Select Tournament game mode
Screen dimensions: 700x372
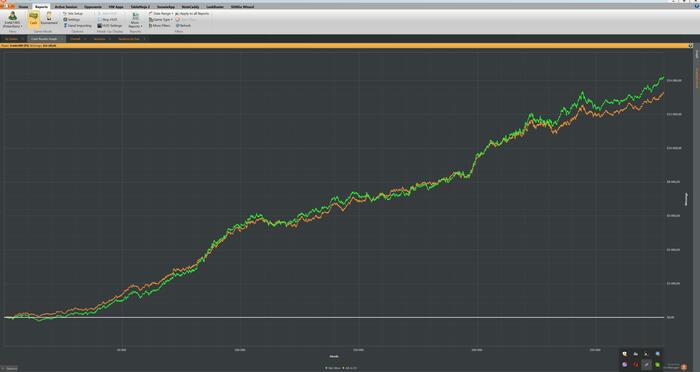tap(49, 19)
